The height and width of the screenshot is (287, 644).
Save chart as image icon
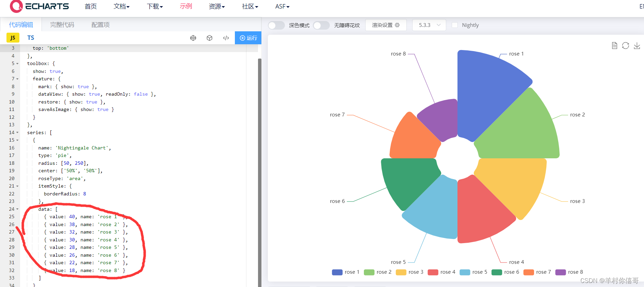coord(637,46)
